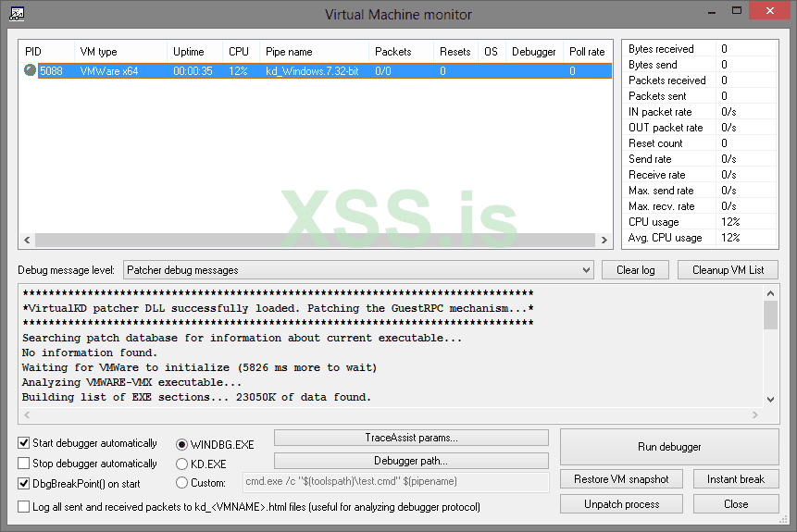Click the Max. send rate statistic row

[x=700, y=191]
